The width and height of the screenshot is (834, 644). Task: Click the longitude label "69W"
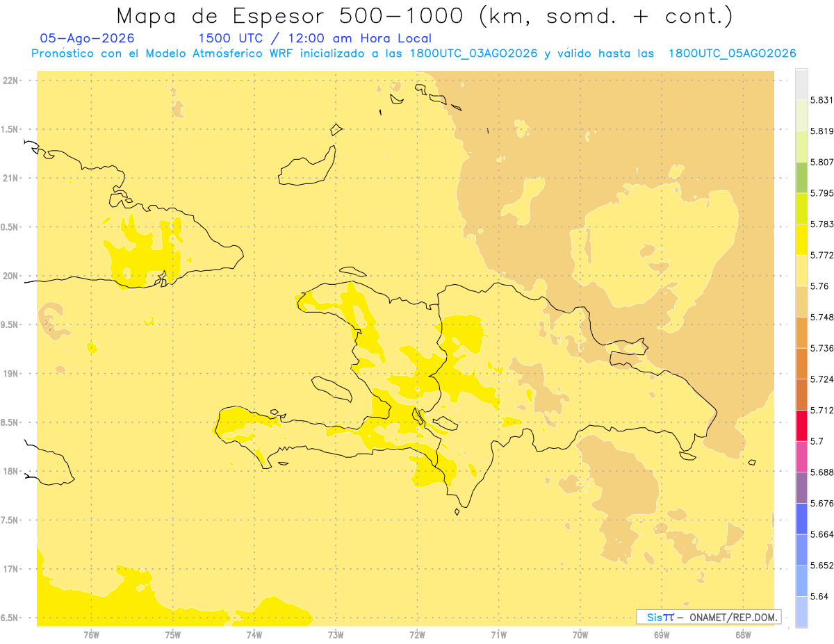tap(662, 634)
